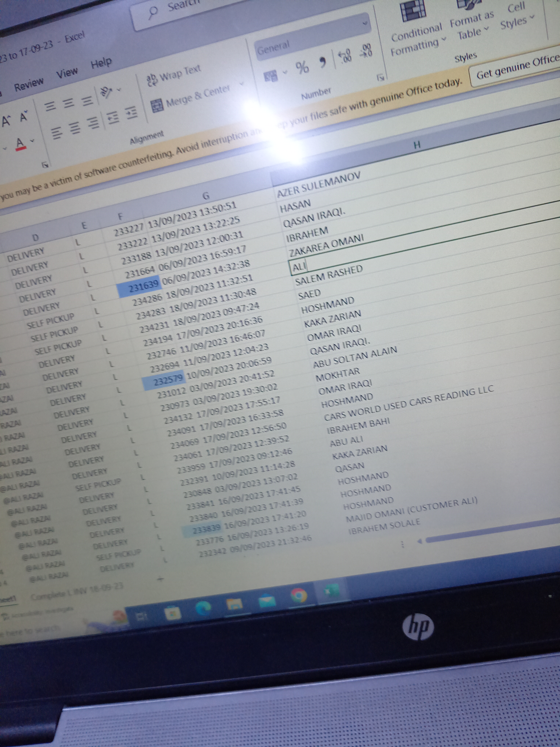The image size is (560, 747).
Task: Click the Accounting Number Format icon
Action: 271,76
